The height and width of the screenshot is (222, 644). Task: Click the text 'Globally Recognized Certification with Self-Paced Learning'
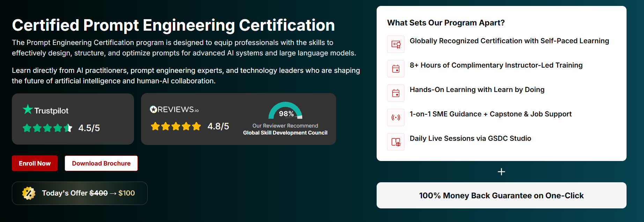(x=509, y=41)
